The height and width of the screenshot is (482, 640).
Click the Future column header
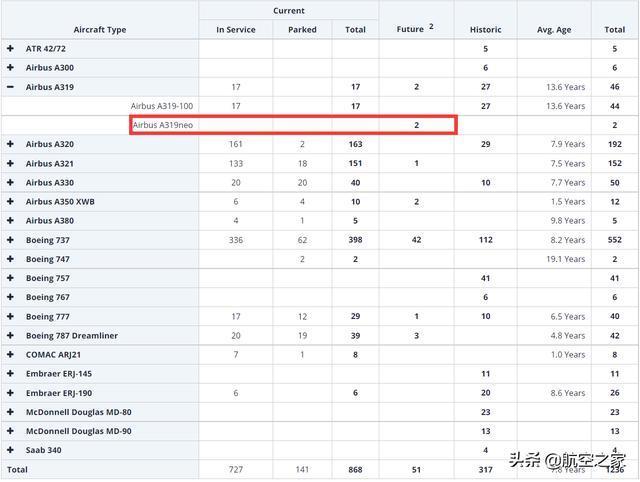410,29
